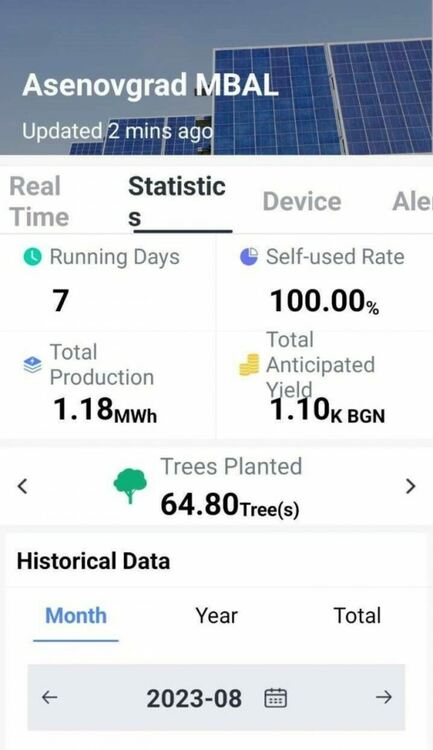Click the green Running Days clock icon
Viewport: 433px width, 750px height.
(x=32, y=257)
